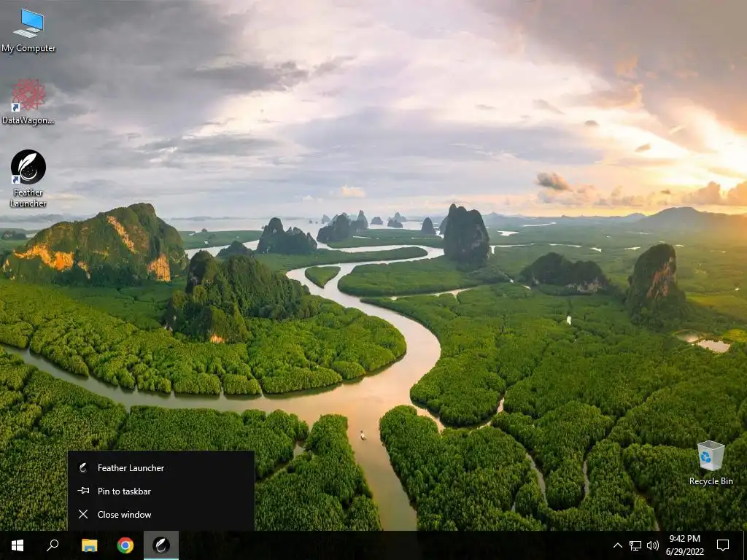Select the DataWagon desktop shortcut

click(x=28, y=102)
